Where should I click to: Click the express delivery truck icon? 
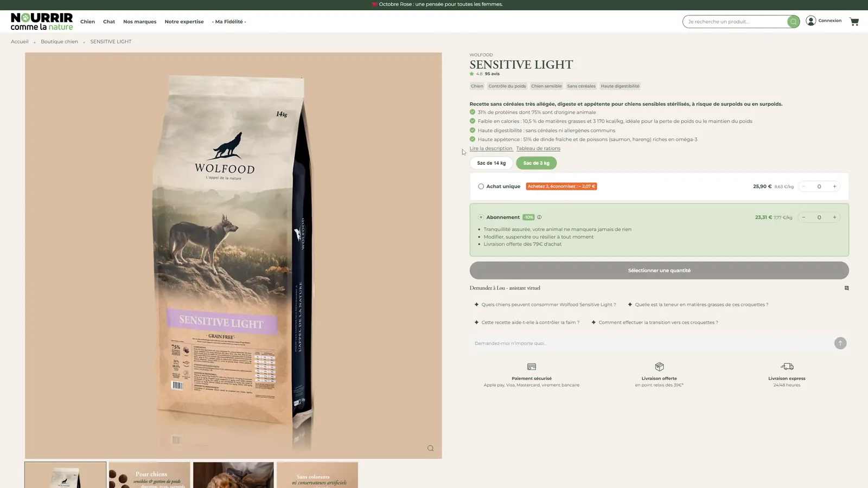coord(787,367)
